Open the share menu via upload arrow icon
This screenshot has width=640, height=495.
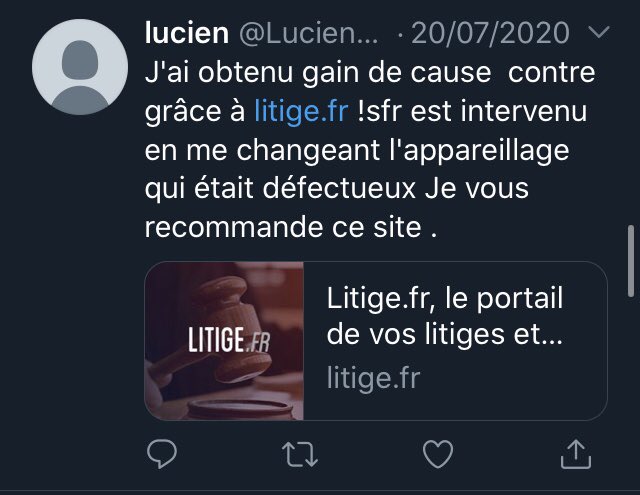click(576, 453)
